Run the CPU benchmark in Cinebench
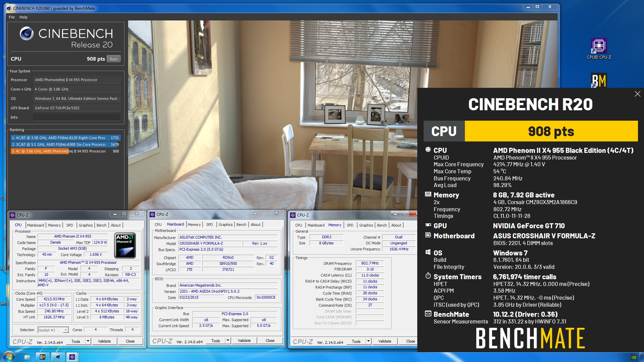The width and height of the screenshot is (644, 362). pyautogui.click(x=113, y=59)
